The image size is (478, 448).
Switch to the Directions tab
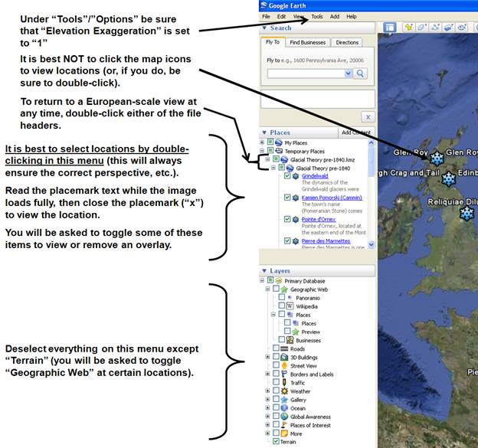[347, 43]
